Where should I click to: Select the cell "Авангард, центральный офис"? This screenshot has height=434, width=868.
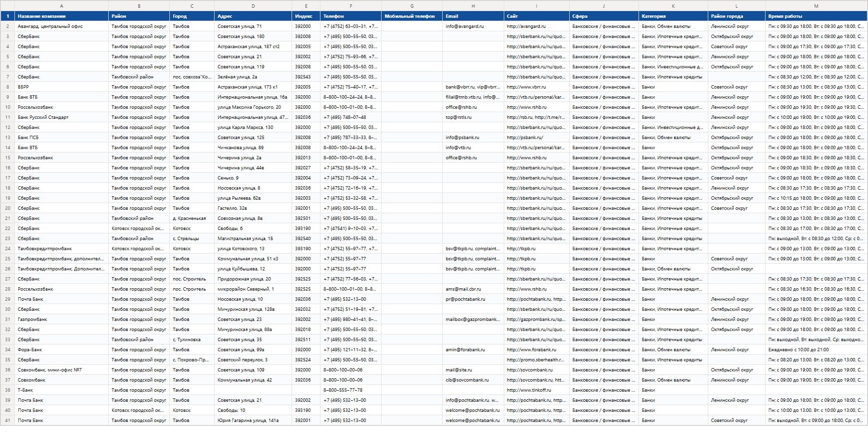coord(62,26)
